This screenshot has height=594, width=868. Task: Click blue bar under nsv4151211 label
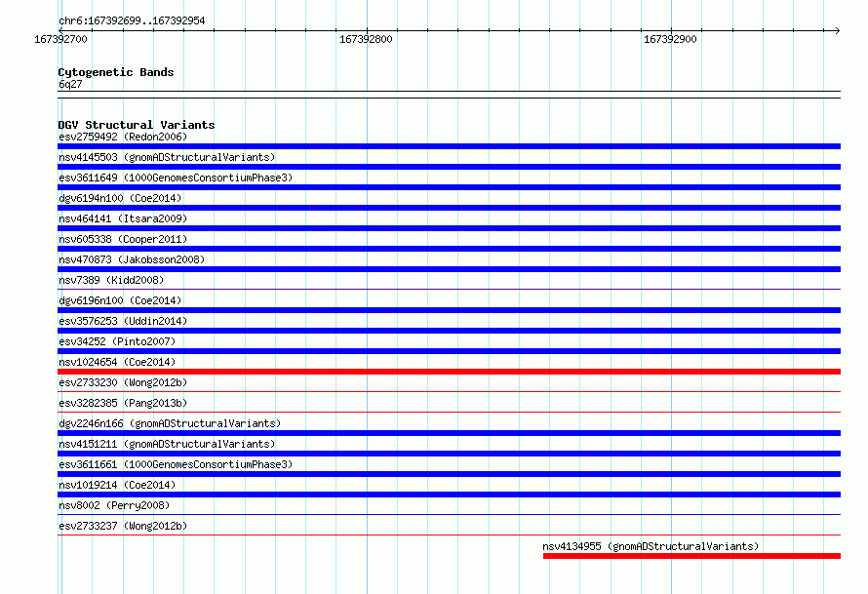(x=449, y=454)
